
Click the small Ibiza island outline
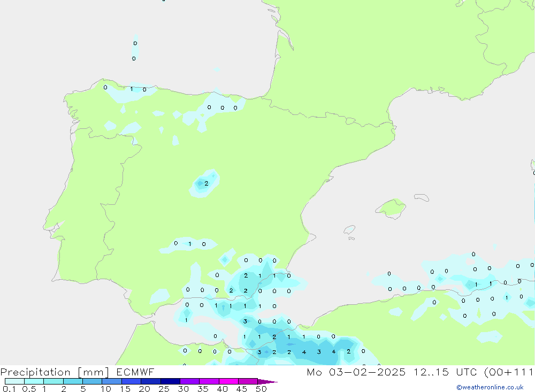click(349, 230)
